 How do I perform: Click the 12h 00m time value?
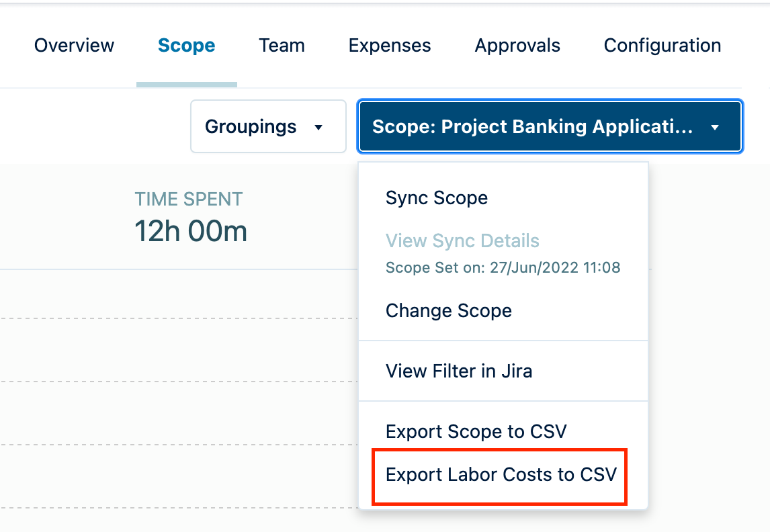tap(191, 232)
